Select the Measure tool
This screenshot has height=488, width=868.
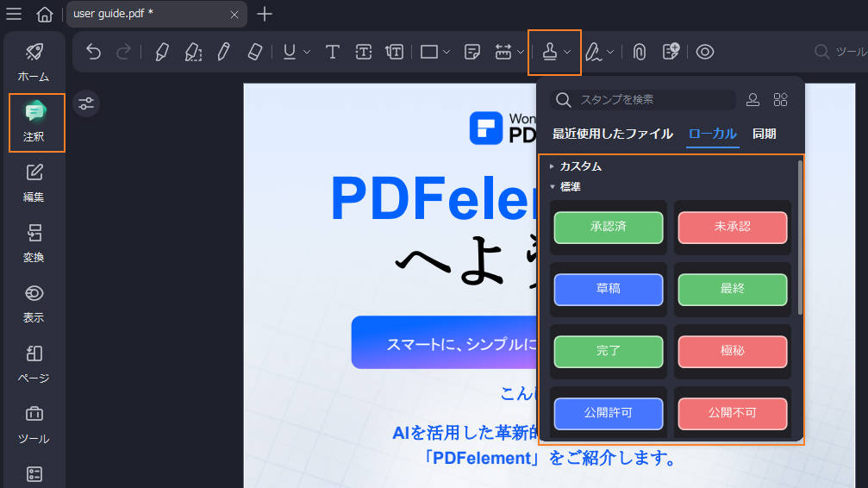click(503, 52)
